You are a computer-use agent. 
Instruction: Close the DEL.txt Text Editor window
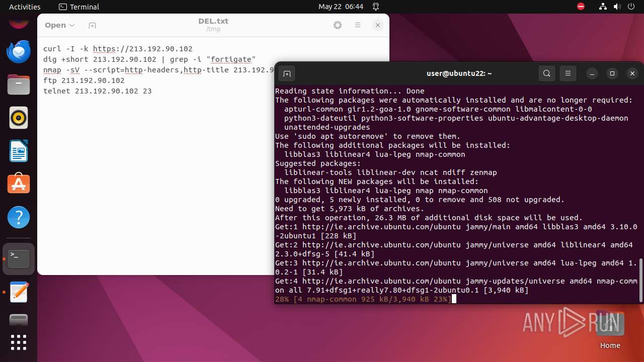pos(378,25)
